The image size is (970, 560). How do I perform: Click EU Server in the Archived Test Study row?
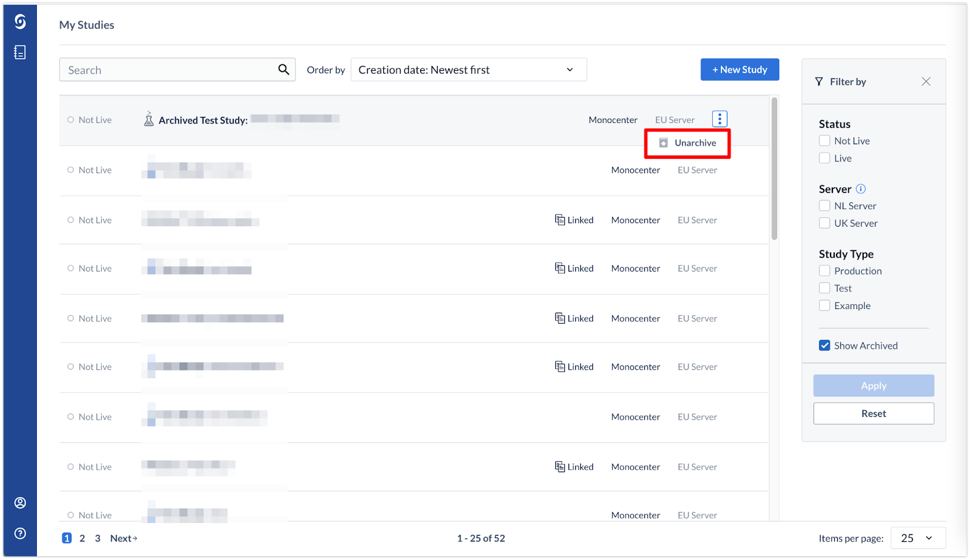coord(675,120)
